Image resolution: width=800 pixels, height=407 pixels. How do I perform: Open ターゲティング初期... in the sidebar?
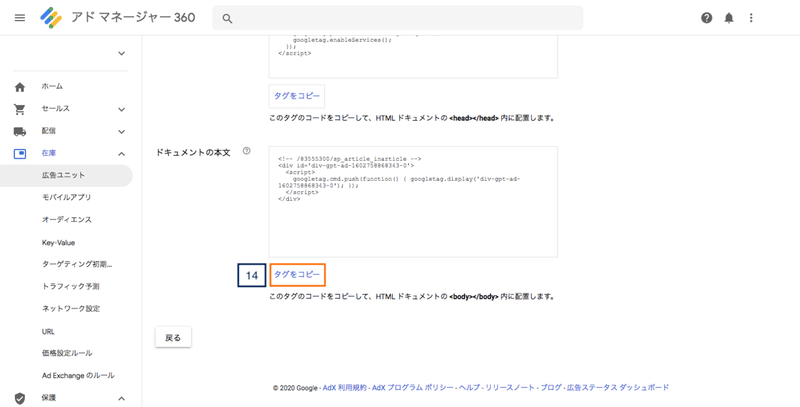77,264
